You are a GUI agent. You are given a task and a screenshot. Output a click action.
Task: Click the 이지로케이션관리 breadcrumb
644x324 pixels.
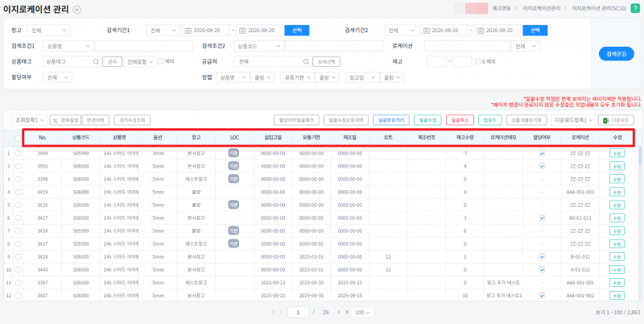pyautogui.click(x=541, y=8)
